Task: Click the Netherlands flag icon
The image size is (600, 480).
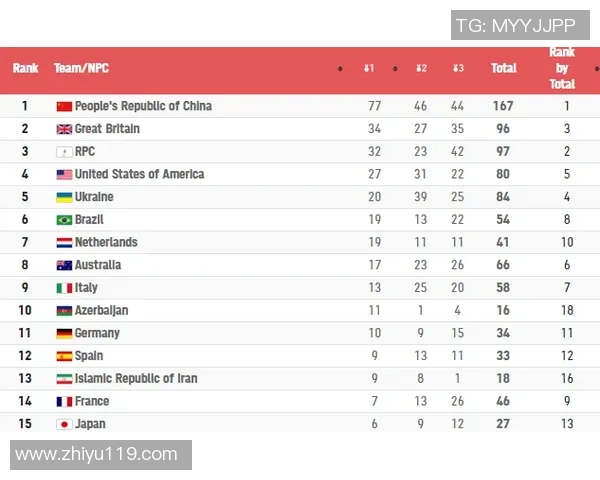Action: click(64, 242)
